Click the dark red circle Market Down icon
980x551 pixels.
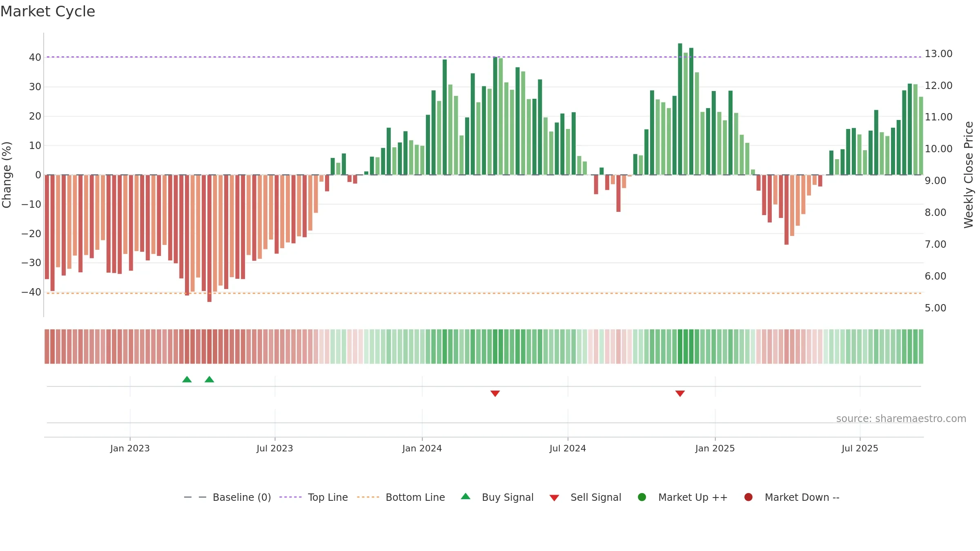point(748,497)
